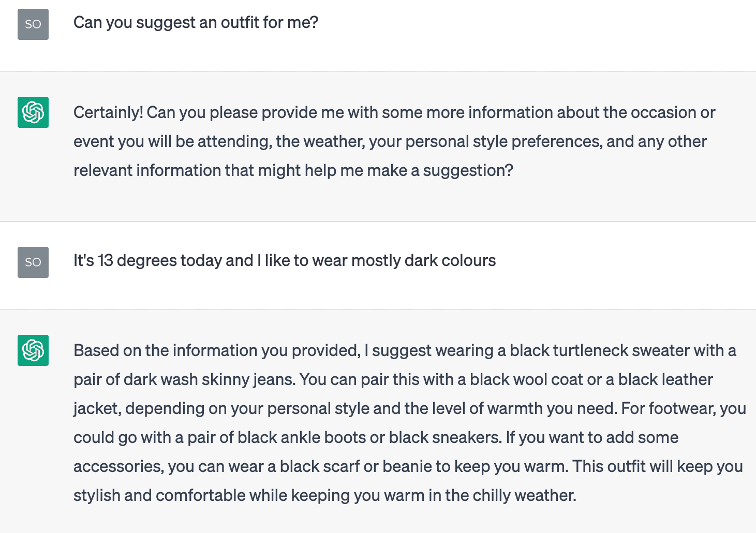Click the line starting "accessories, you can wear"

click(408, 467)
